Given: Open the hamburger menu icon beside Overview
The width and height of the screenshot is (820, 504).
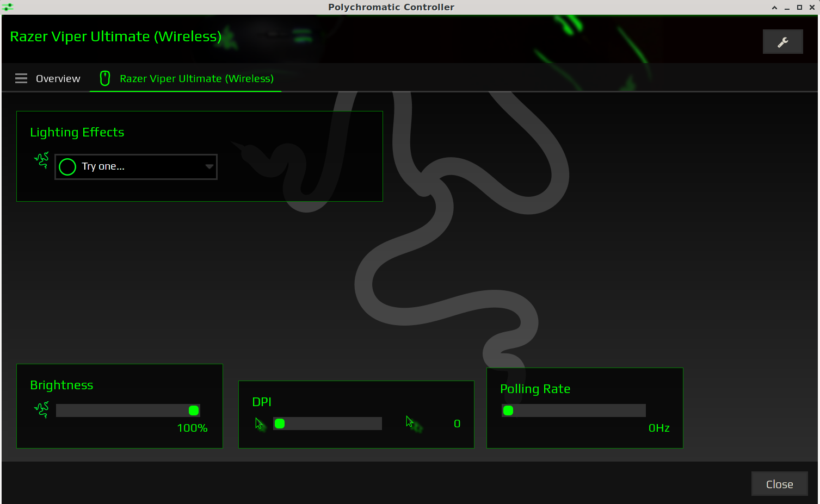Looking at the screenshot, I should point(21,78).
